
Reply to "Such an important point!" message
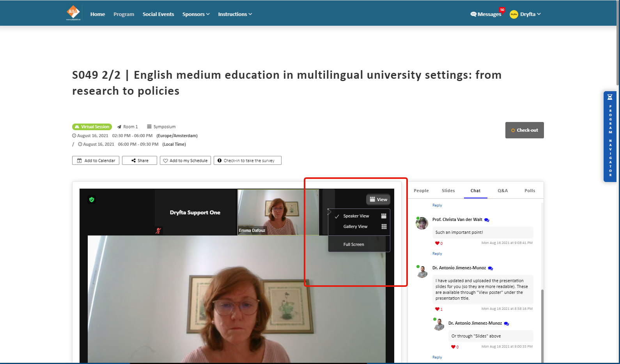[x=437, y=254]
